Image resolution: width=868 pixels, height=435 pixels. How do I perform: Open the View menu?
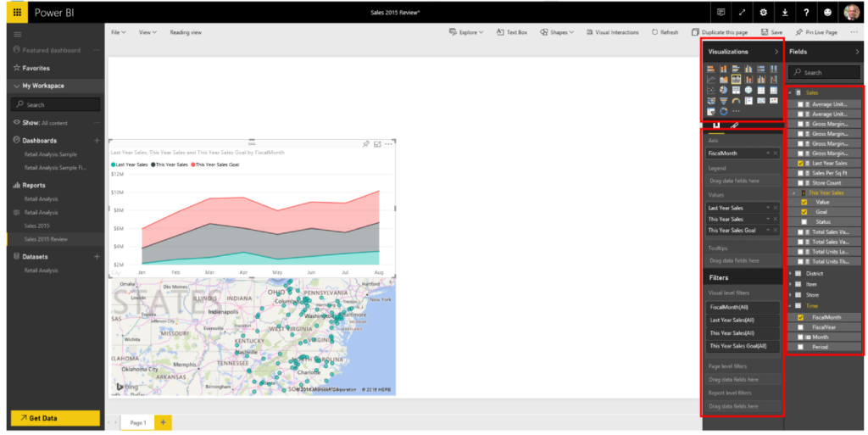coord(147,32)
